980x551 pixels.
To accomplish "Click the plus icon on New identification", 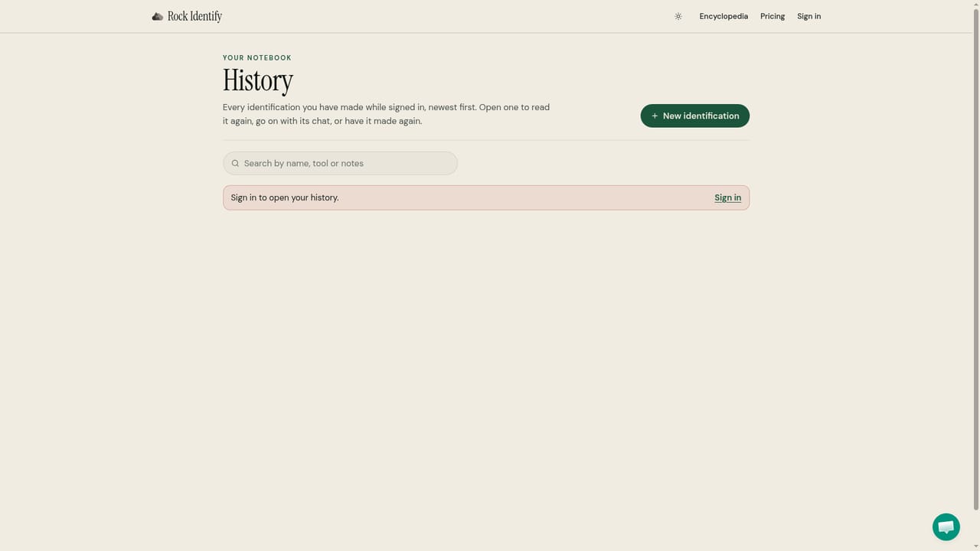I will [x=655, y=116].
